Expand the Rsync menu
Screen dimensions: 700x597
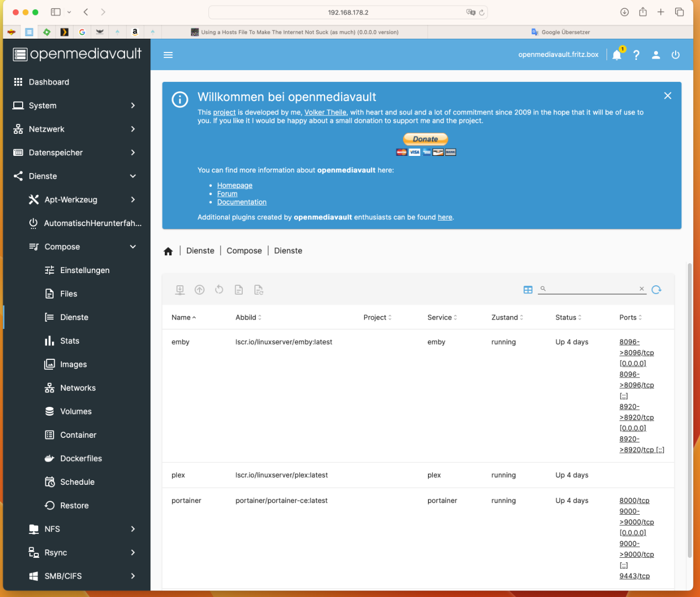click(77, 553)
